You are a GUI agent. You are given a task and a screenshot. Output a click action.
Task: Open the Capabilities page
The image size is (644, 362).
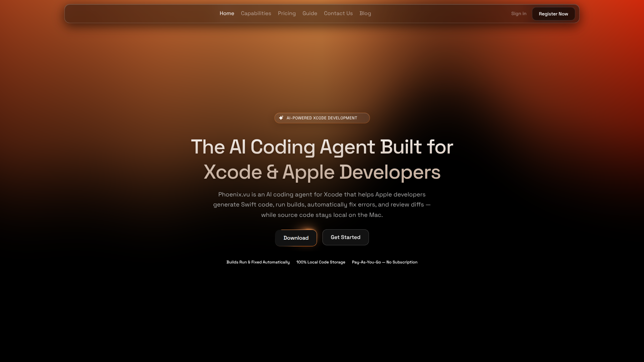coord(256,13)
